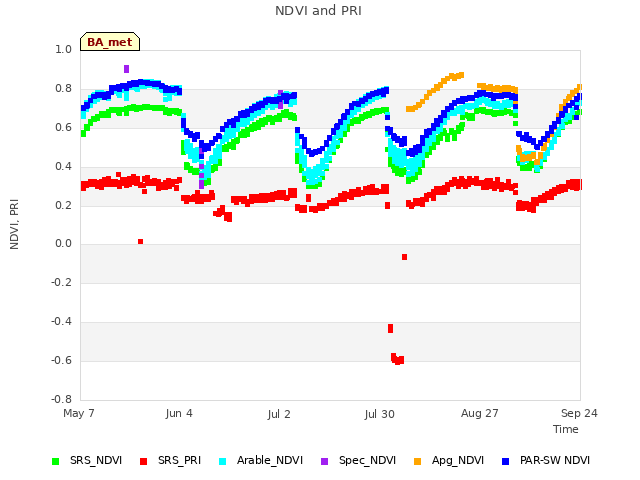Click the Jun 4 x-axis tick label
640x480 pixels.
point(179,413)
